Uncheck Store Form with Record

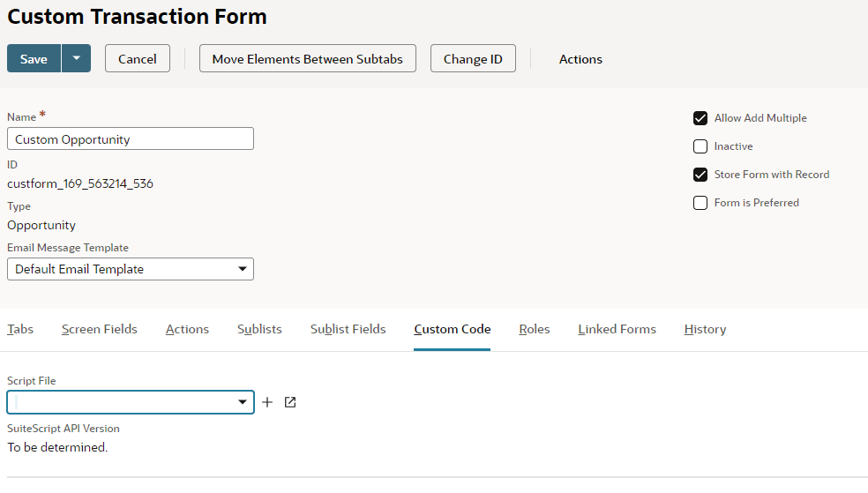pos(700,175)
